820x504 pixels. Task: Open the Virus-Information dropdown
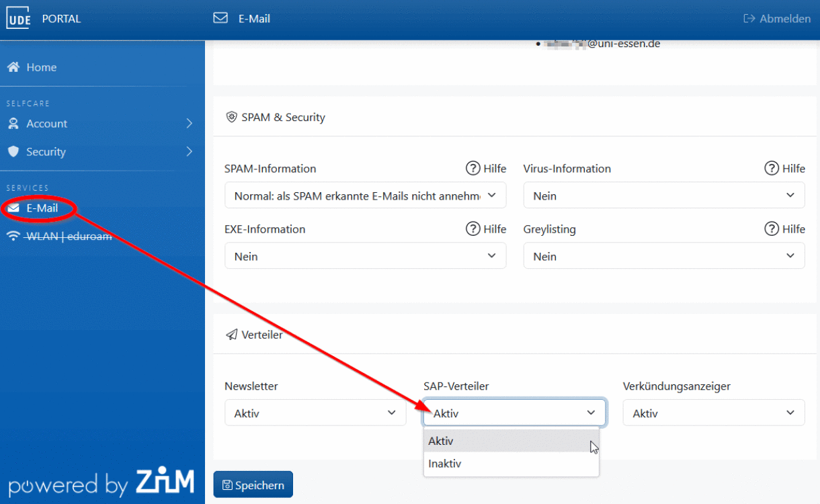coord(663,196)
